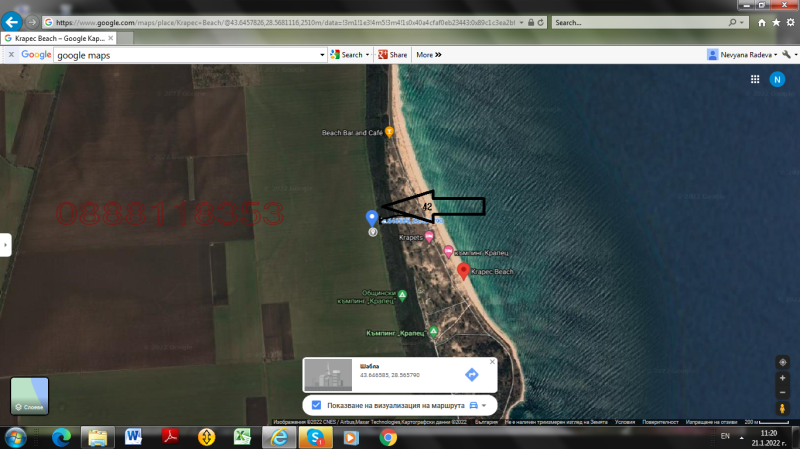Select the Krapec Beach browser tab
This screenshot has height=449, width=800.
[x=60, y=38]
